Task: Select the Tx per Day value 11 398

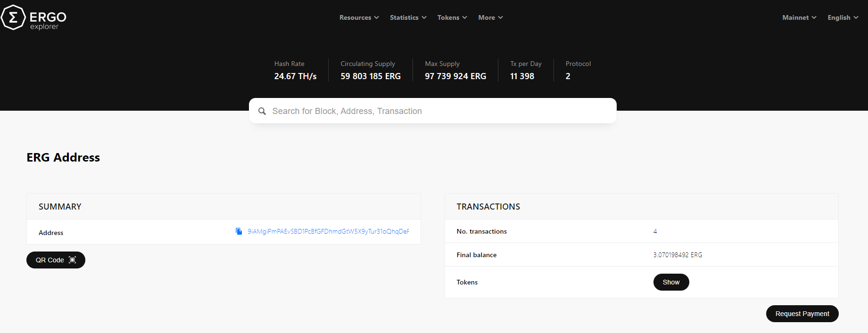Action: click(x=522, y=76)
